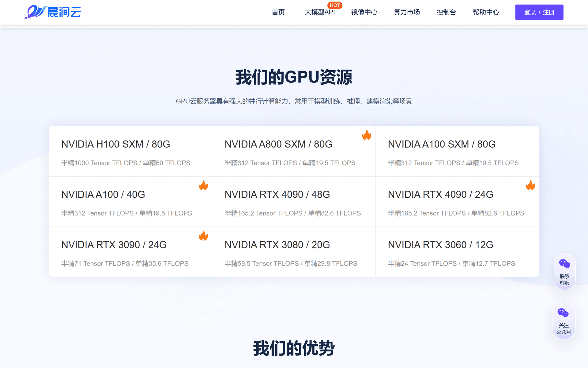Screen dimensions: 588x368
Task: Click A100 SXM / 80G's 半精312 spec line
Action: click(453, 163)
